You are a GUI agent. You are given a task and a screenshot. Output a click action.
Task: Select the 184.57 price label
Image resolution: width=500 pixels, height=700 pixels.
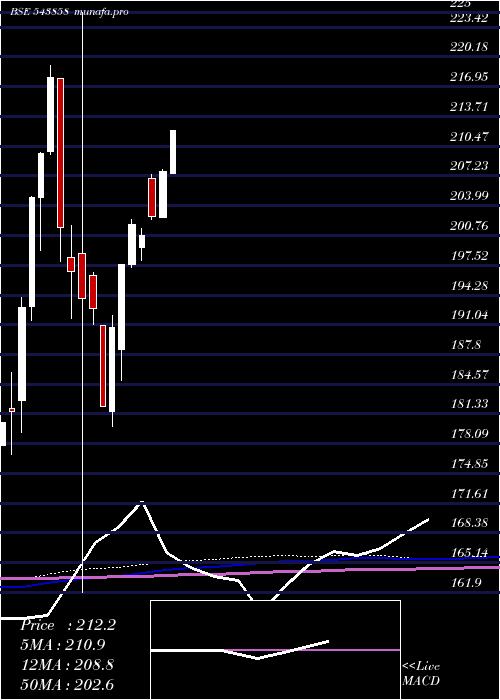click(469, 374)
